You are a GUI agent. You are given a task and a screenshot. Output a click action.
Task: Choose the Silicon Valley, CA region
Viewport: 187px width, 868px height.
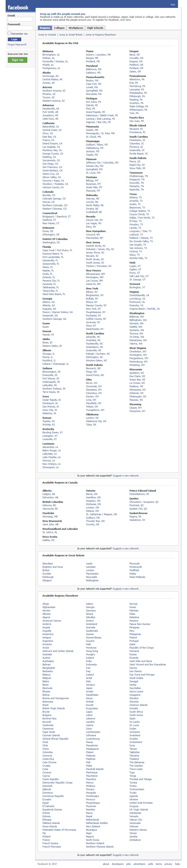tap(52, 177)
